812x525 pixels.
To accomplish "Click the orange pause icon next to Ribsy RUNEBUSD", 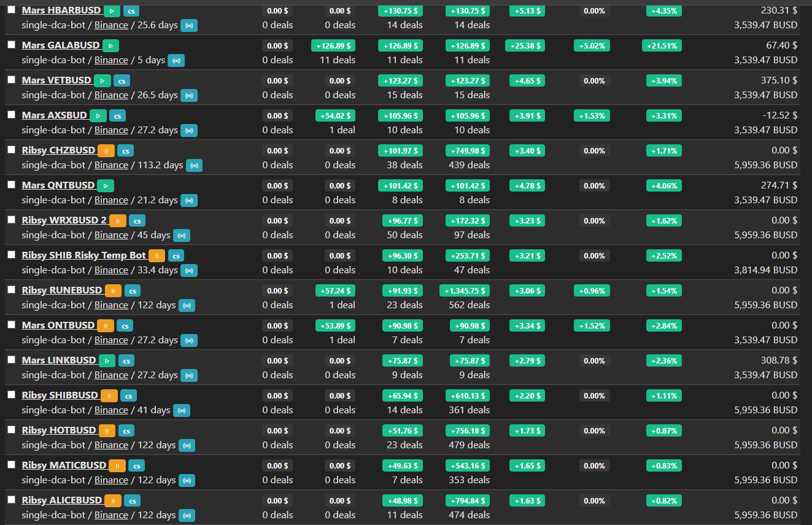I will (x=114, y=290).
